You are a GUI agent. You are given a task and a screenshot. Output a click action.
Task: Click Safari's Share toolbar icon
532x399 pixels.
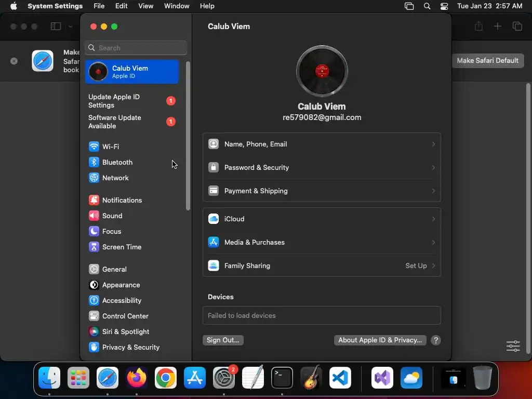478,26
